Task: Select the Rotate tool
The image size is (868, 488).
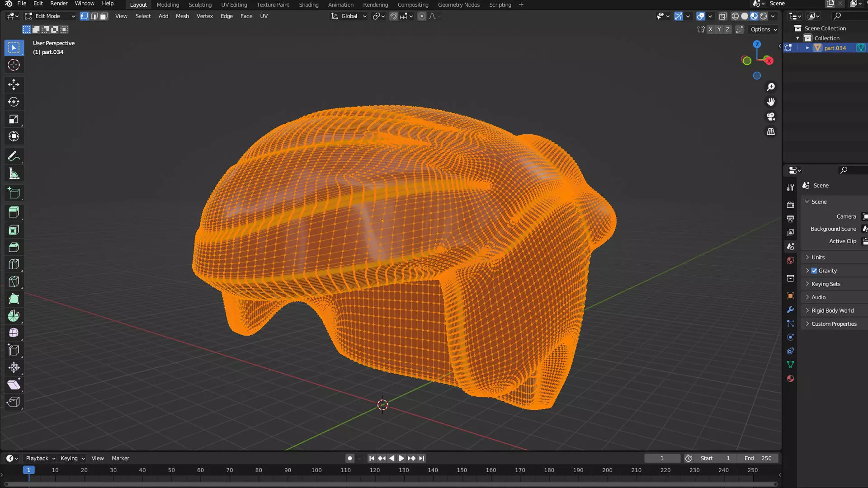Action: pos(14,102)
